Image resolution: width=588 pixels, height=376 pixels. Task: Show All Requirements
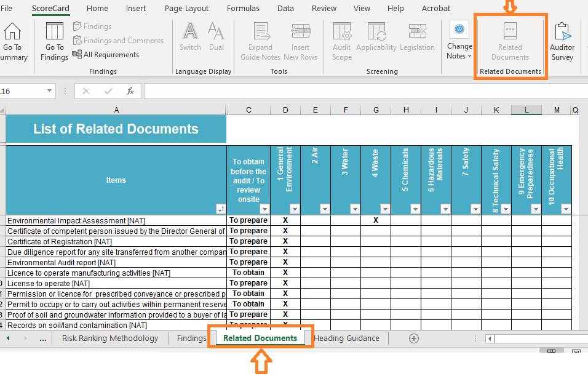point(106,55)
